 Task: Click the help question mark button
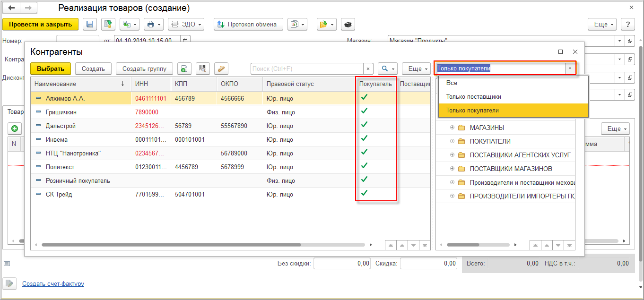(627, 24)
